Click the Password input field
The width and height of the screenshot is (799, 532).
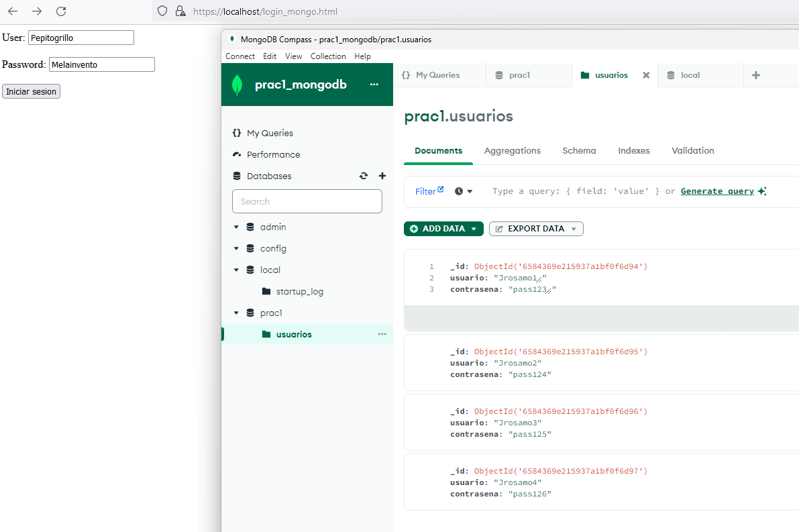click(x=102, y=64)
